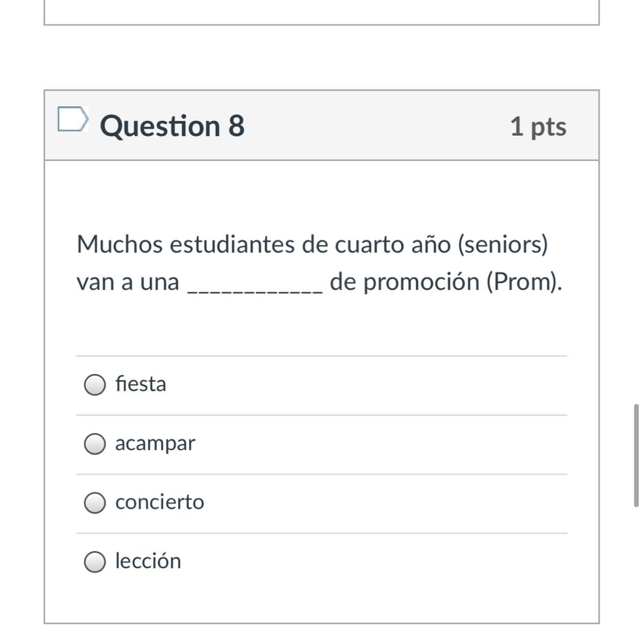This screenshot has width=644, height=644.
Task: Click the words van a una
Action: (128, 282)
